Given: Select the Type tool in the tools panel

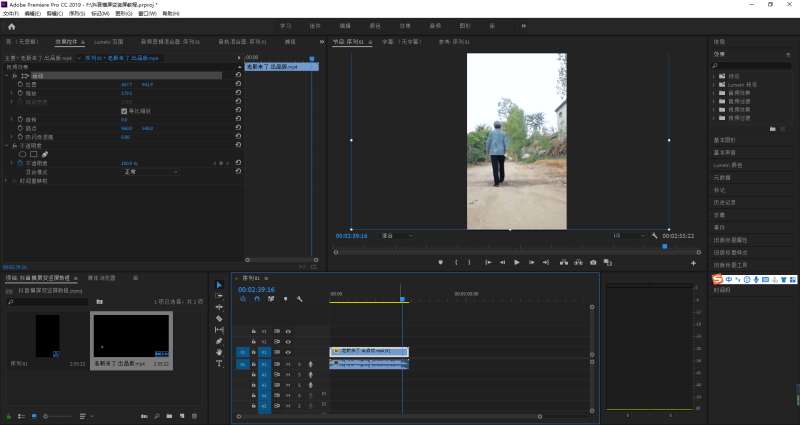Looking at the screenshot, I should [x=219, y=363].
